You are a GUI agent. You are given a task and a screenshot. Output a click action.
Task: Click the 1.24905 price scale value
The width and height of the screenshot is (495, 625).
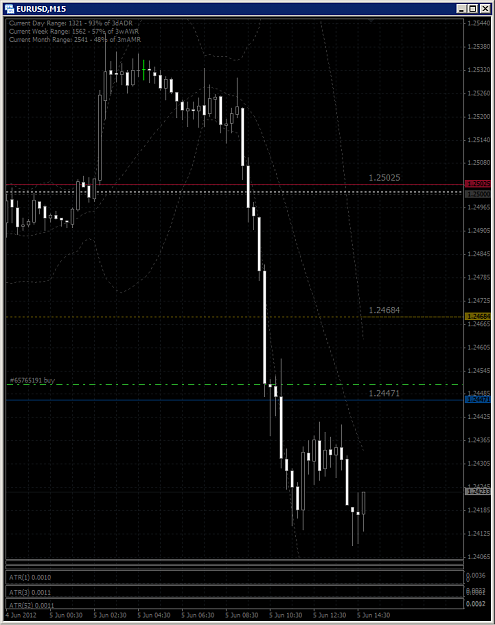[x=479, y=230]
